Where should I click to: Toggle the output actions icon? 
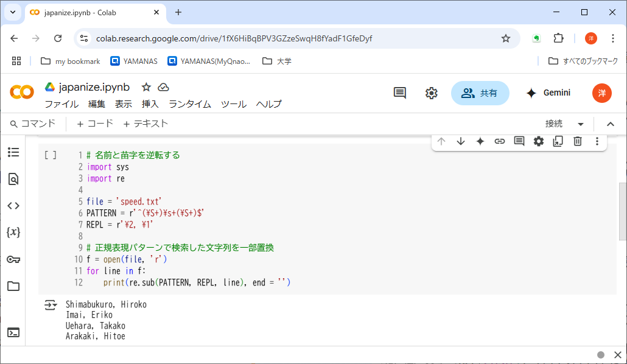click(x=51, y=305)
